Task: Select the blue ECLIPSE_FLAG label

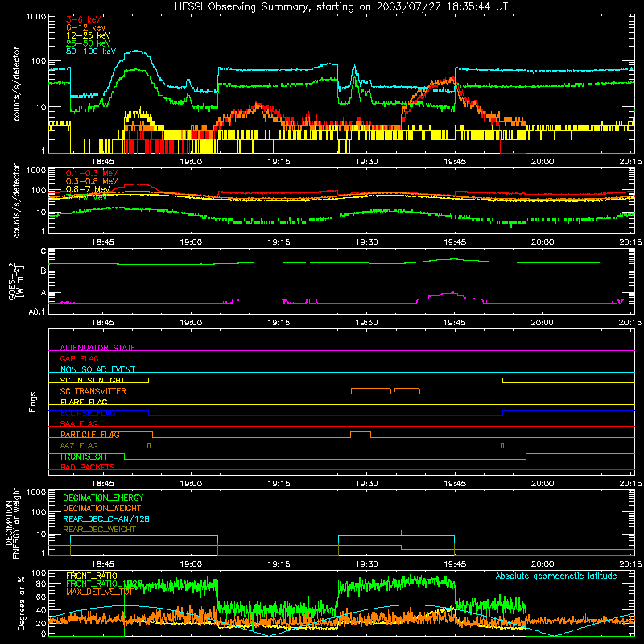Action: pyautogui.click(x=88, y=413)
